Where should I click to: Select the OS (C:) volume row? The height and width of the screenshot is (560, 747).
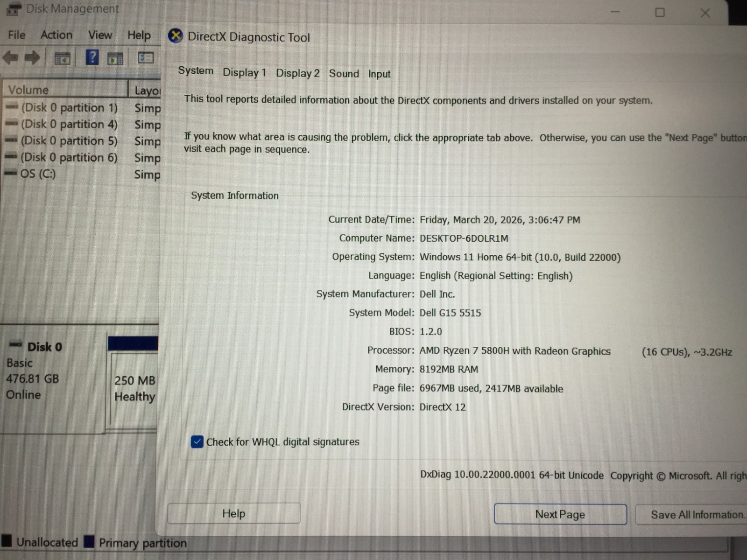click(x=82, y=174)
